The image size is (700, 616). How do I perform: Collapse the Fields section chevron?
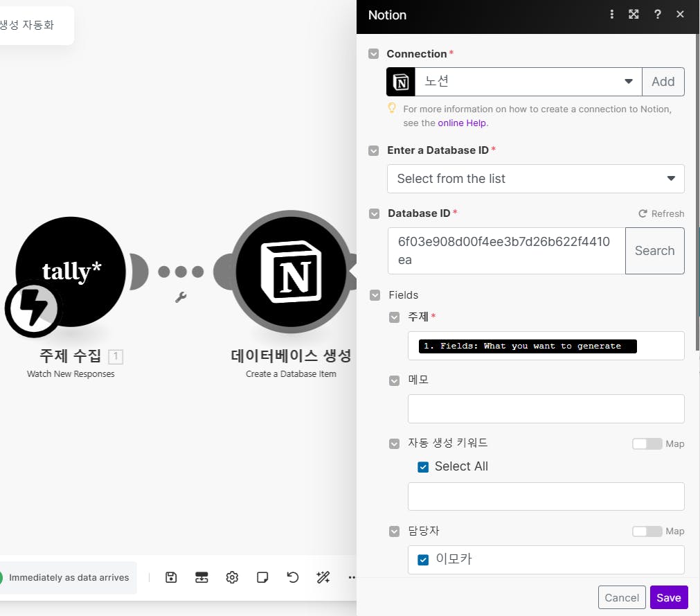(375, 295)
